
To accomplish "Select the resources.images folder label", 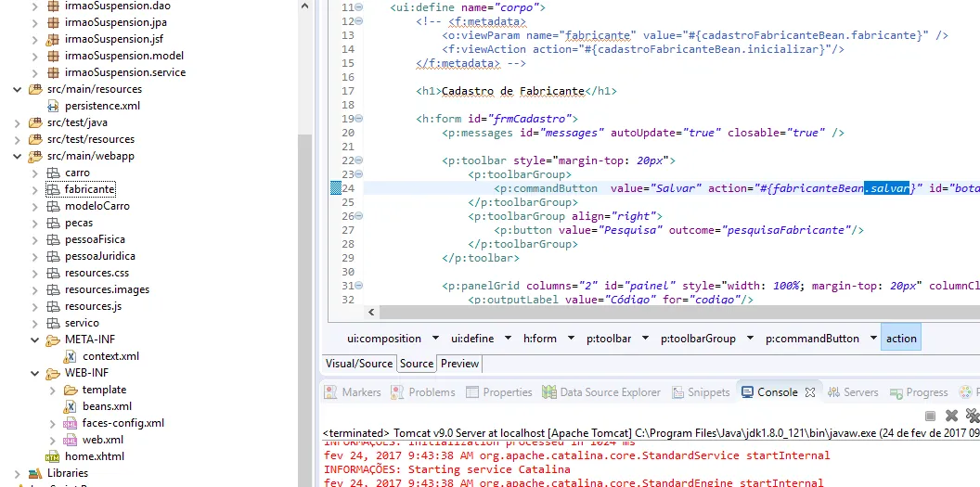I will [x=107, y=289].
